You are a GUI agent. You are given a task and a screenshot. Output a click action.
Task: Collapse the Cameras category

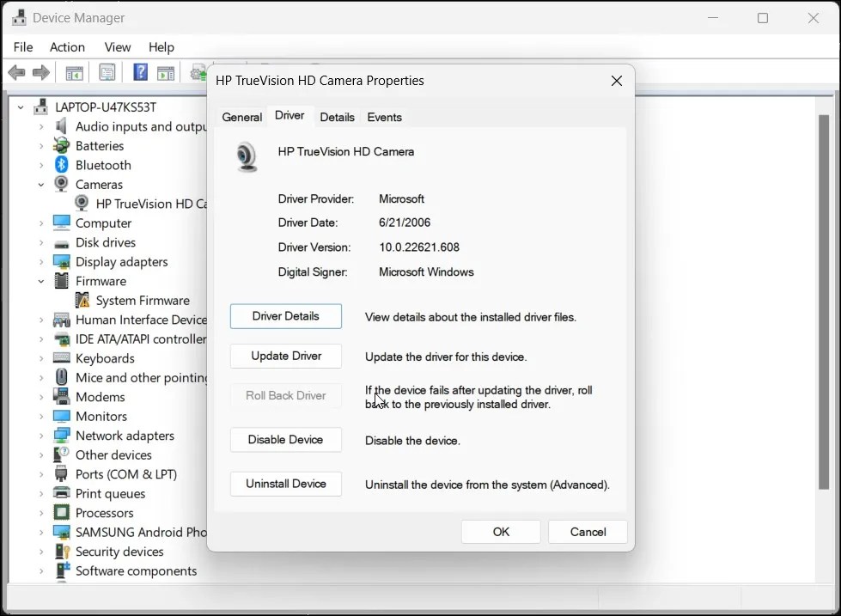pyautogui.click(x=40, y=184)
